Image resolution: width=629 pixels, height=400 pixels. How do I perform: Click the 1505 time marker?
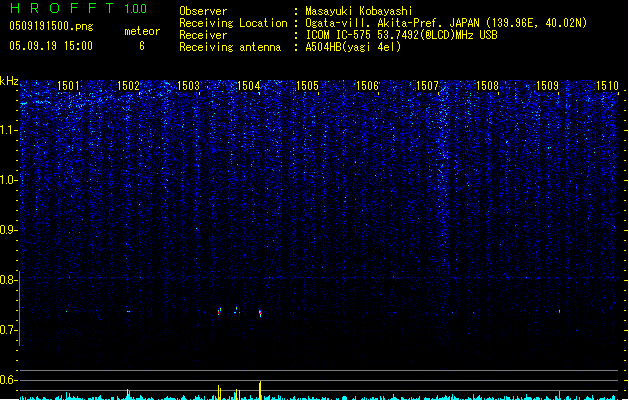coord(307,86)
